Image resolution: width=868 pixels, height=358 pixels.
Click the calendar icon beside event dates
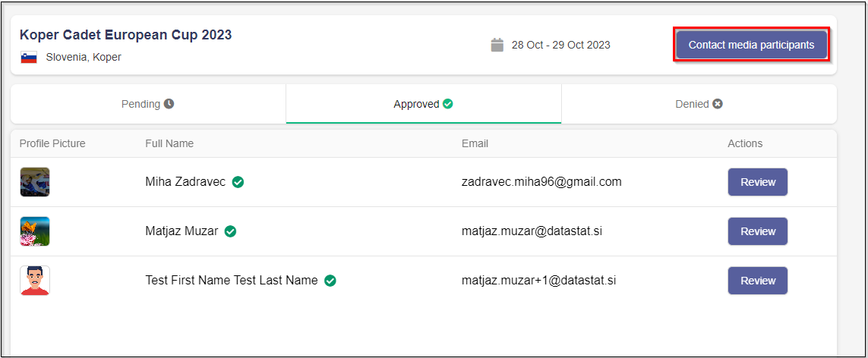(497, 45)
